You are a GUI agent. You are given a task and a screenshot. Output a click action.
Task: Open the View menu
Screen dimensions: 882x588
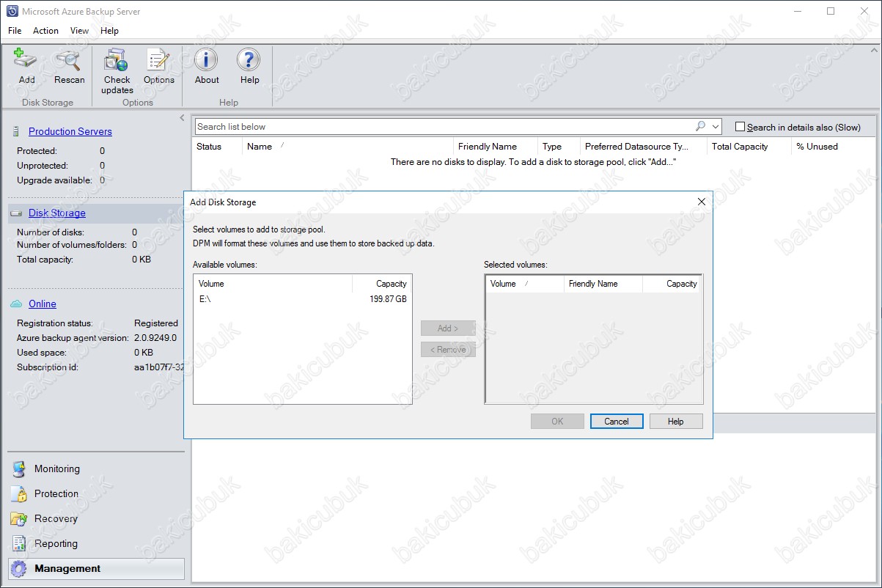(x=79, y=31)
